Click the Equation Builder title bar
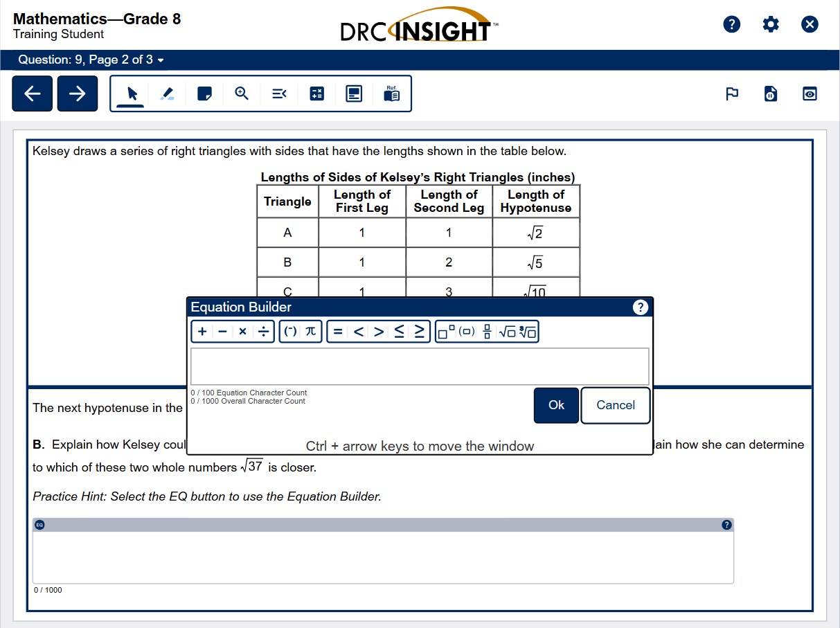 click(420, 307)
